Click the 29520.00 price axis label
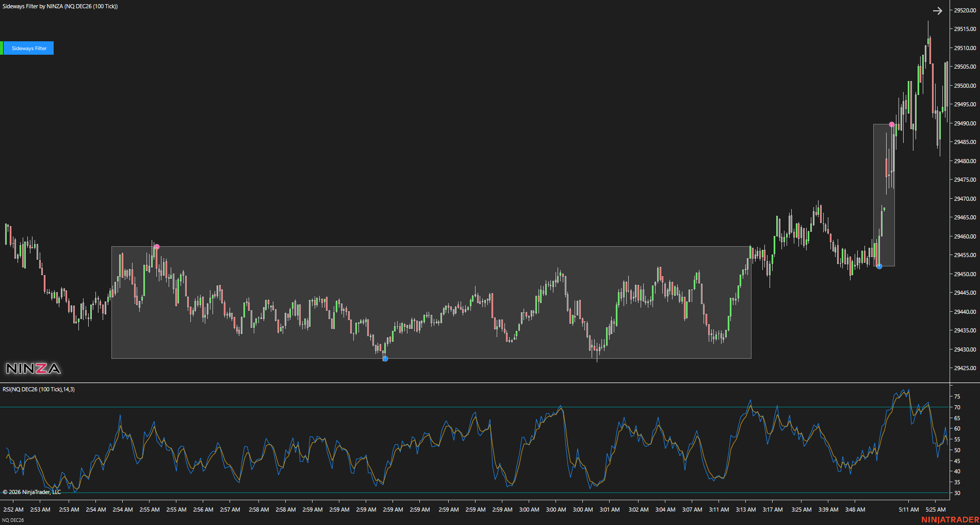 click(965, 10)
